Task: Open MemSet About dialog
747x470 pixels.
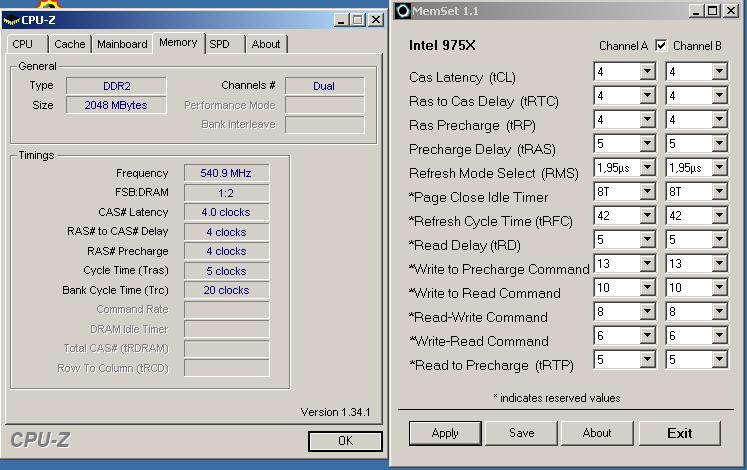Action: coord(596,433)
